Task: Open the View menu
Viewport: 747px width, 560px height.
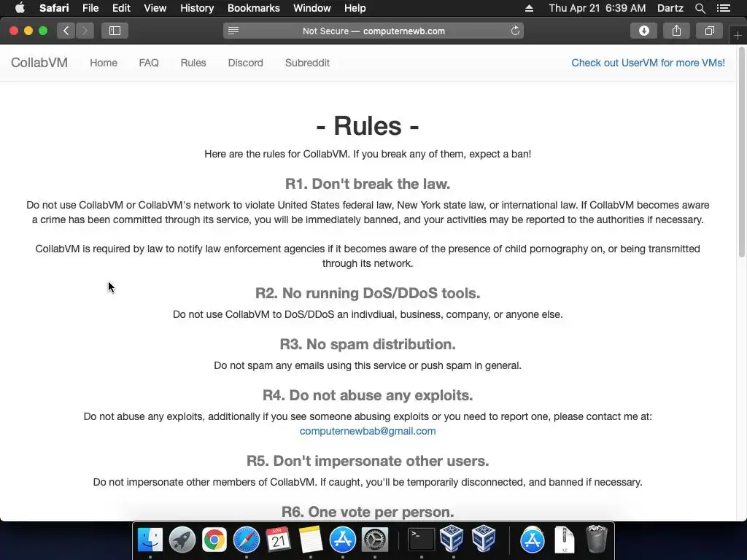Action: (x=155, y=8)
